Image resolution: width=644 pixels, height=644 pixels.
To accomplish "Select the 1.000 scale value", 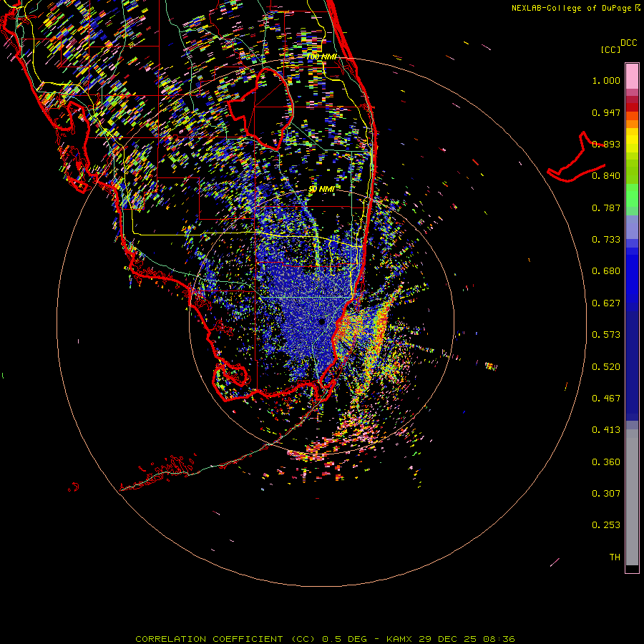I will tap(606, 80).
